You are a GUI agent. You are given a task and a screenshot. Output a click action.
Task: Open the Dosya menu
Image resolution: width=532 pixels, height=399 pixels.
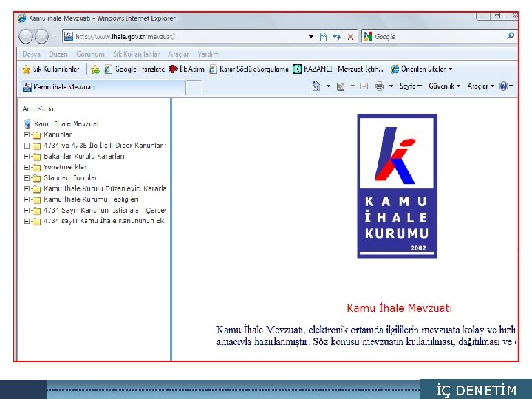[x=31, y=54]
